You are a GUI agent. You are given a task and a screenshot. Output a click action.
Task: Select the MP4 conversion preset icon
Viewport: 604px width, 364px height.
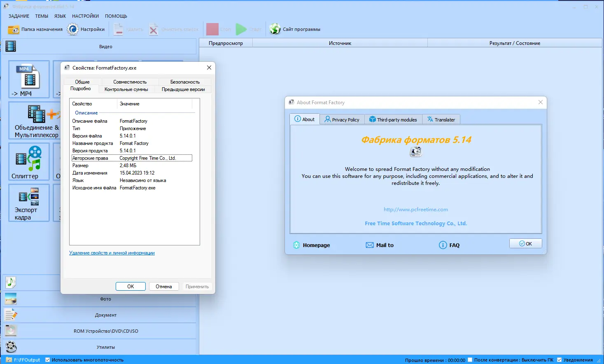[x=28, y=79]
